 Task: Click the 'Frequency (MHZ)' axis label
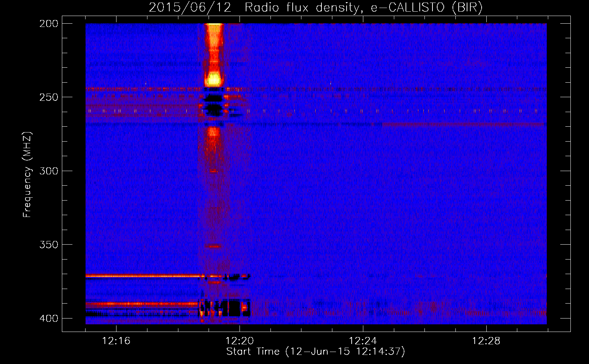coord(27,174)
